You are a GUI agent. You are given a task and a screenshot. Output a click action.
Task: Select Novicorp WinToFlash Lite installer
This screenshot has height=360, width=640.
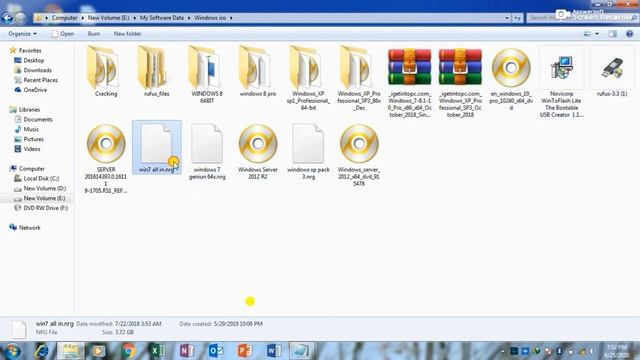tap(561, 82)
